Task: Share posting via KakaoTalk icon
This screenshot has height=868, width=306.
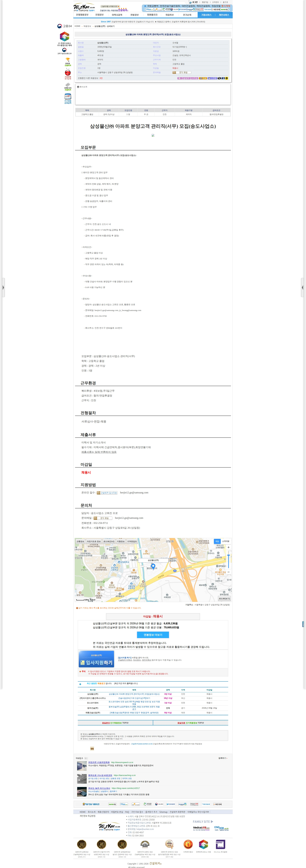Action: (227, 78)
